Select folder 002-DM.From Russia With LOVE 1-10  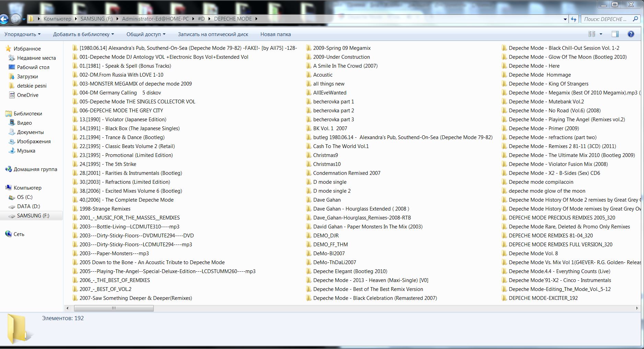coord(121,75)
